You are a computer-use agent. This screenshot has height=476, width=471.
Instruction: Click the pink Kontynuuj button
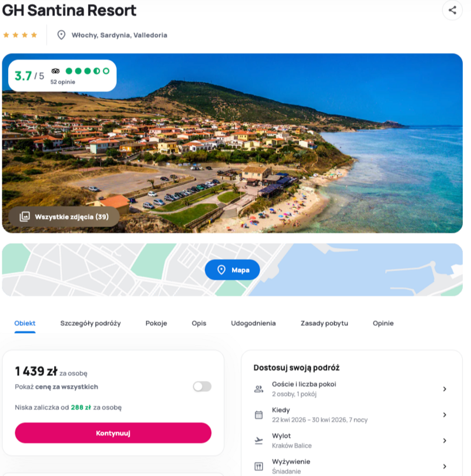[x=113, y=433]
